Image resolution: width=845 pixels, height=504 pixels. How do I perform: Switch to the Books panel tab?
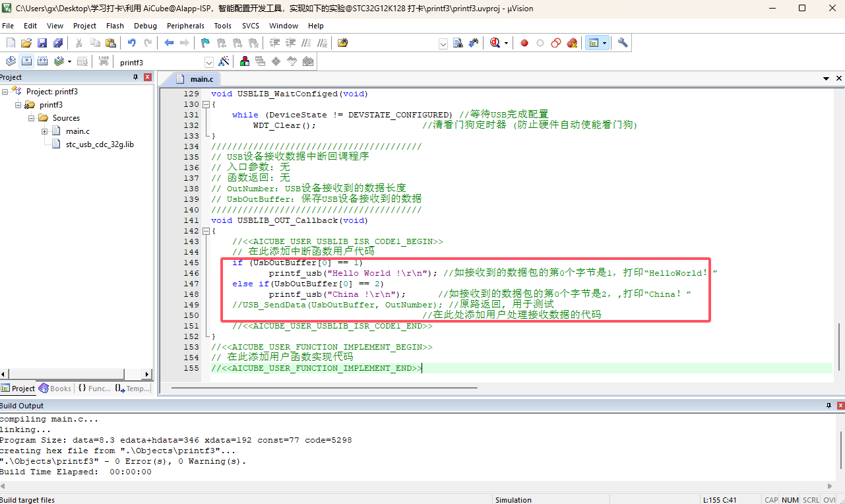point(55,389)
